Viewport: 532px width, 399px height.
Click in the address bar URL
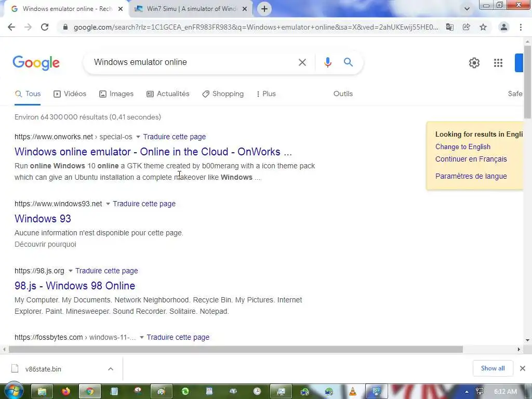(x=256, y=27)
